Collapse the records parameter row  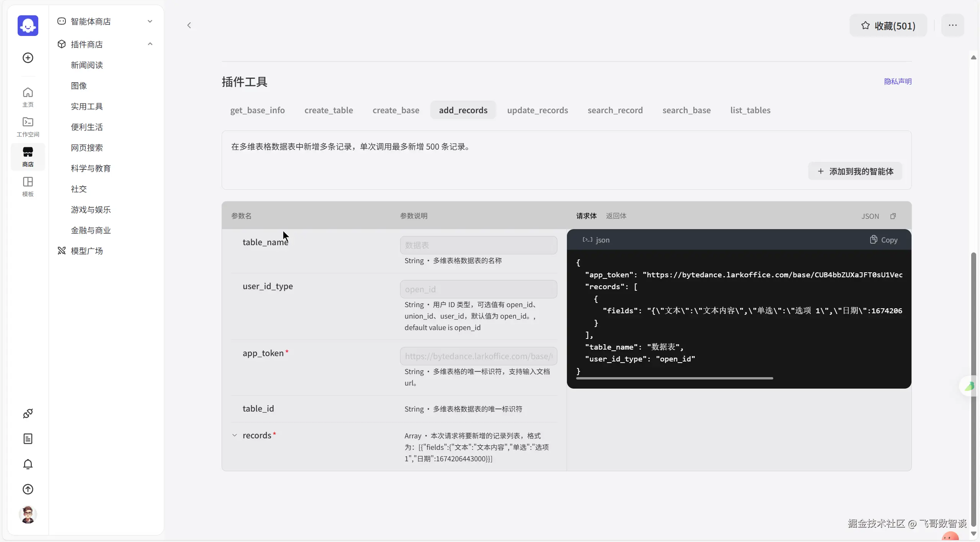point(235,435)
